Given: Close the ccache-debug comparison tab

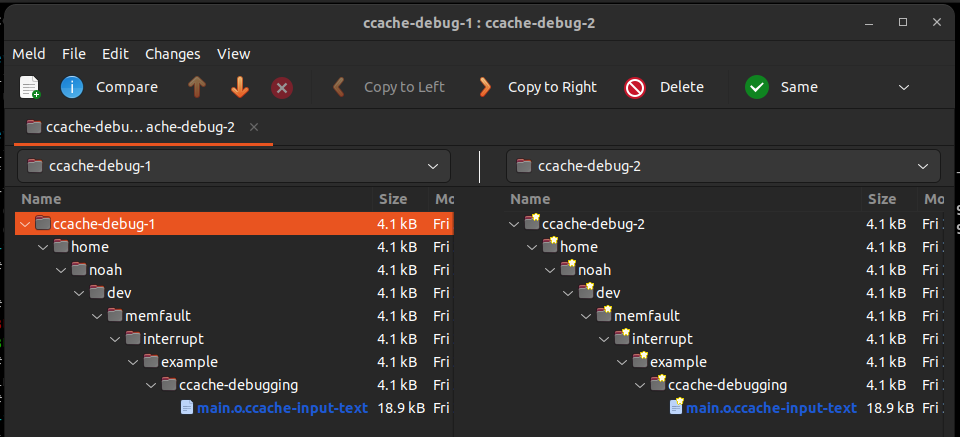Looking at the screenshot, I should pos(254,127).
